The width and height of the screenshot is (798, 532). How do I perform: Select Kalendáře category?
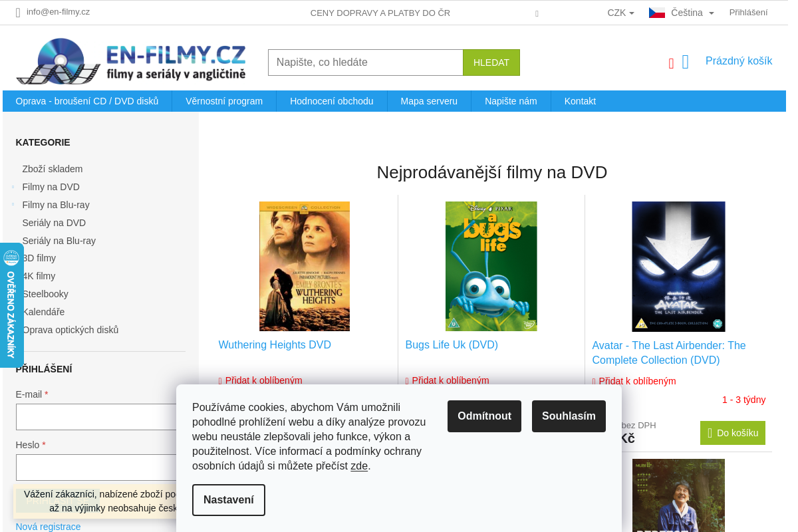tap(43, 312)
